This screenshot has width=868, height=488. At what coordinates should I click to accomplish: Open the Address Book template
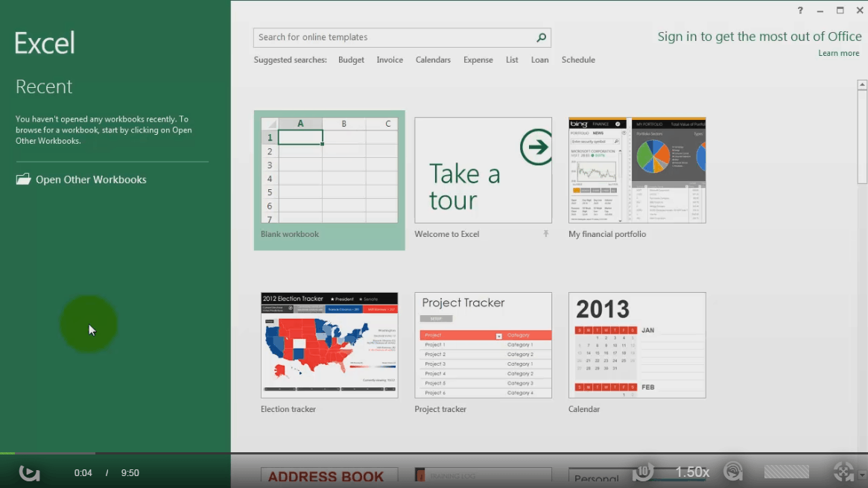[329, 476]
